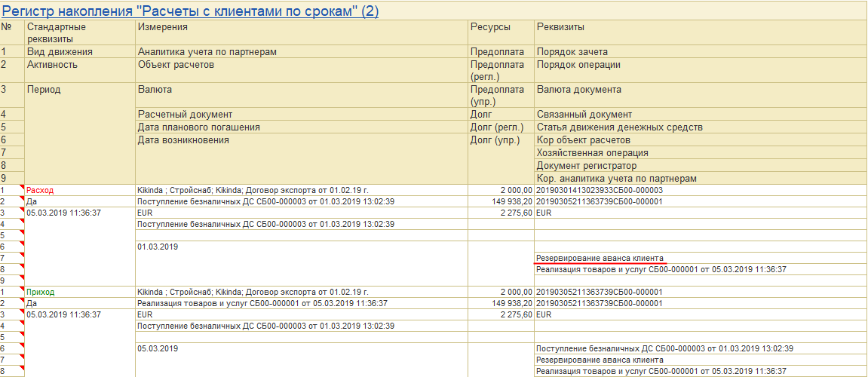Click 'Порядок зачета' attribute header cell
The image size is (868, 377).
tap(701, 52)
